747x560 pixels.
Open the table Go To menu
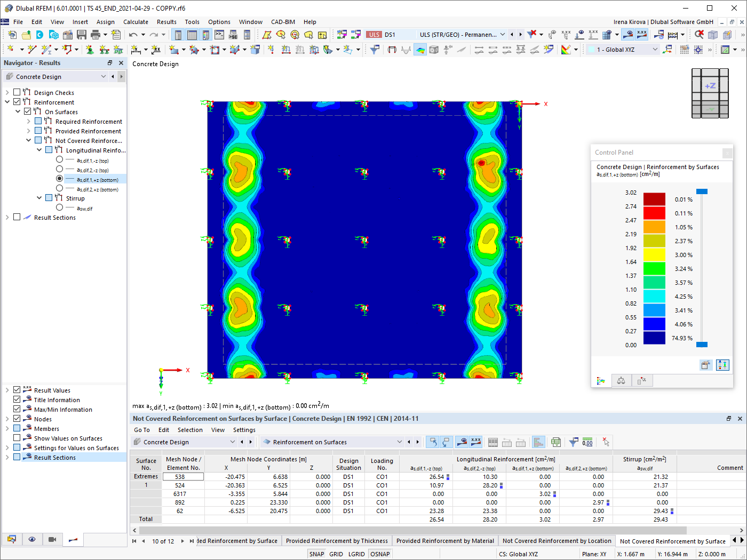[x=142, y=430]
